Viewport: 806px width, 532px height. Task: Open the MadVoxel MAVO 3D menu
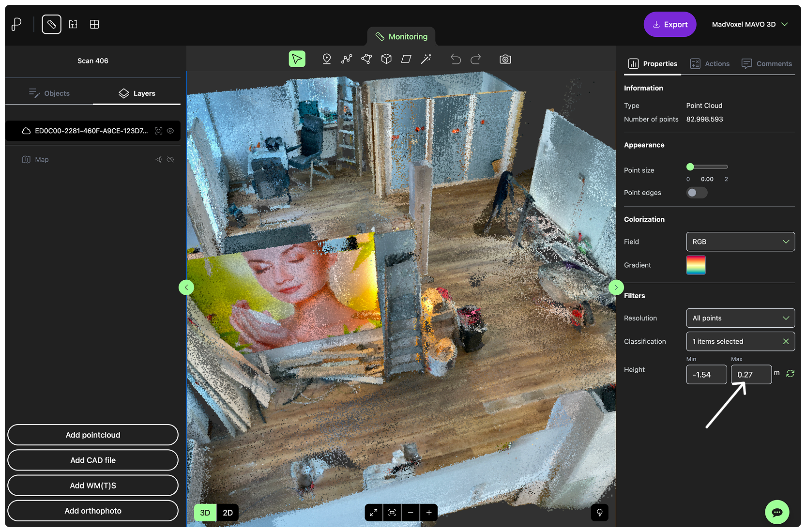[749, 24]
